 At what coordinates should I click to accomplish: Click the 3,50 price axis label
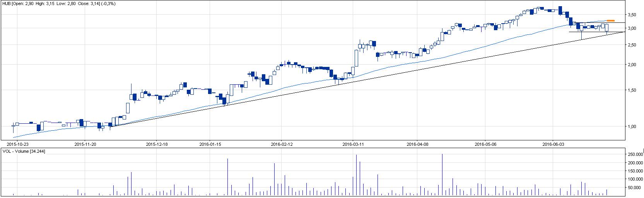(x=632, y=15)
